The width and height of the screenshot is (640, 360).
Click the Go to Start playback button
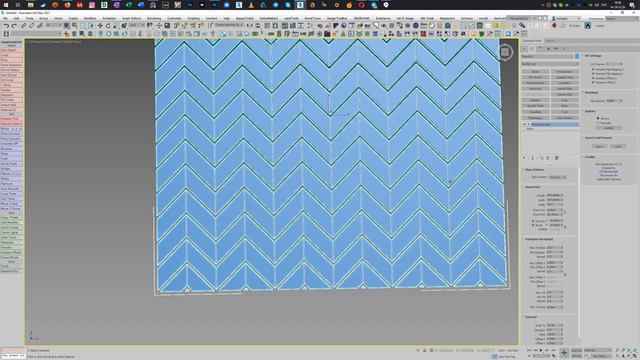pos(529,350)
